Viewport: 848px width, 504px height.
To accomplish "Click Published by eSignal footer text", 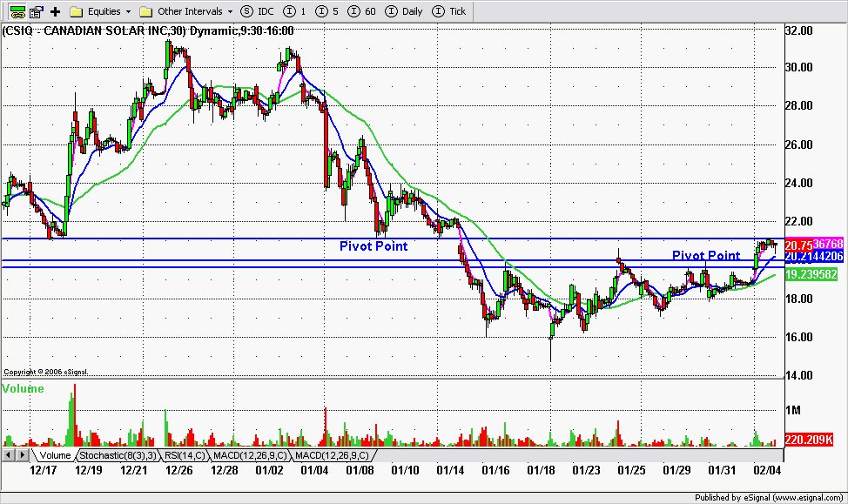I will pos(769,498).
